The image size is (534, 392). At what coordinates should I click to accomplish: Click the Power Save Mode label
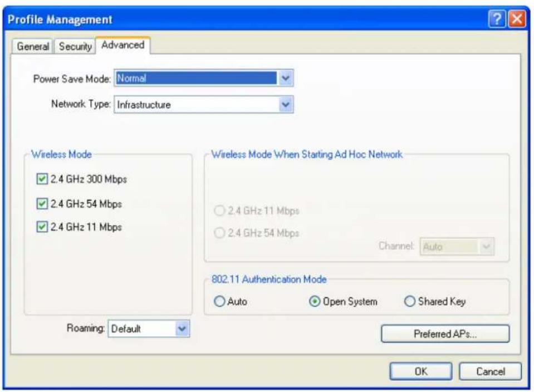(72, 79)
